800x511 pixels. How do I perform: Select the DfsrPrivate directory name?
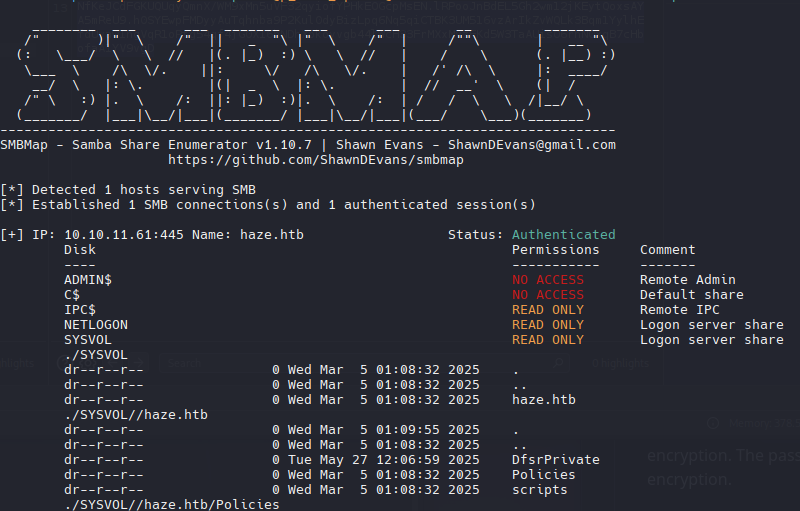pos(556,459)
